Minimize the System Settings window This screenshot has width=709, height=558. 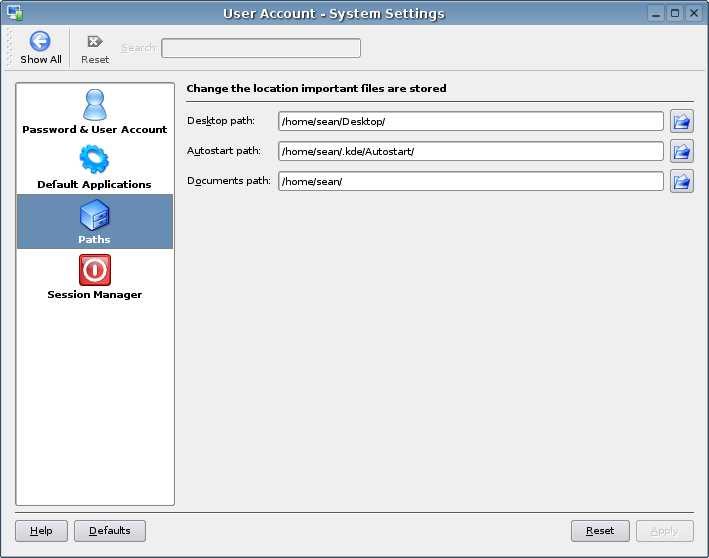pos(656,13)
